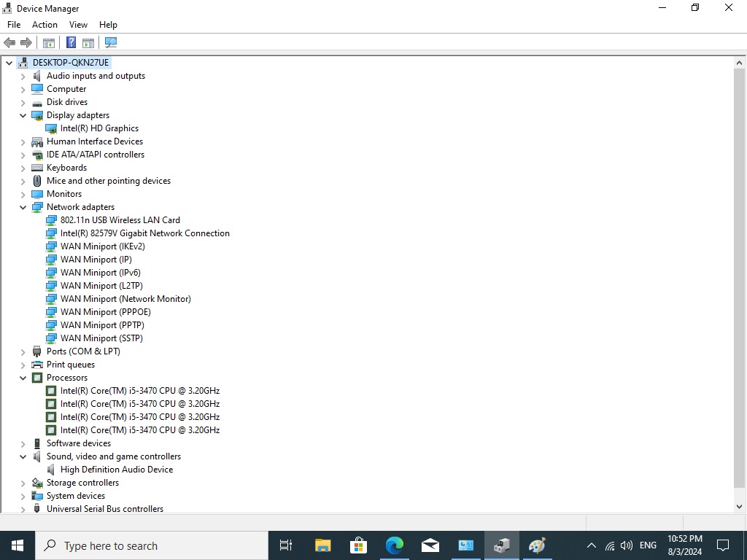The height and width of the screenshot is (560, 747).
Task: Click the High Definition Audio Device icon
Action: tap(51, 470)
